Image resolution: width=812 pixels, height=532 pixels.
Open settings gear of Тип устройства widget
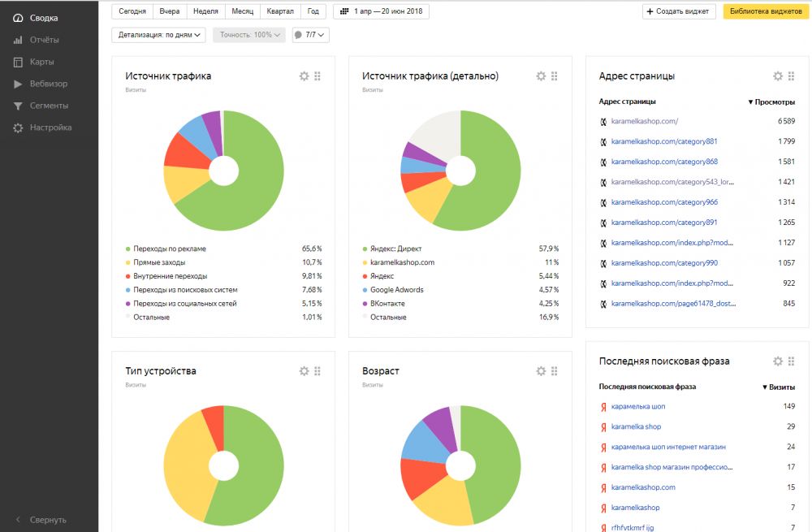click(x=304, y=371)
